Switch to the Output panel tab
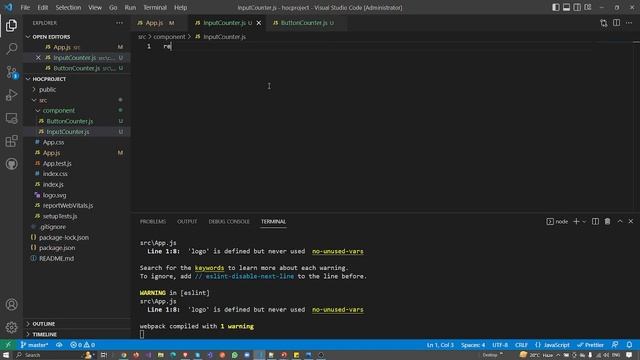 187,221
